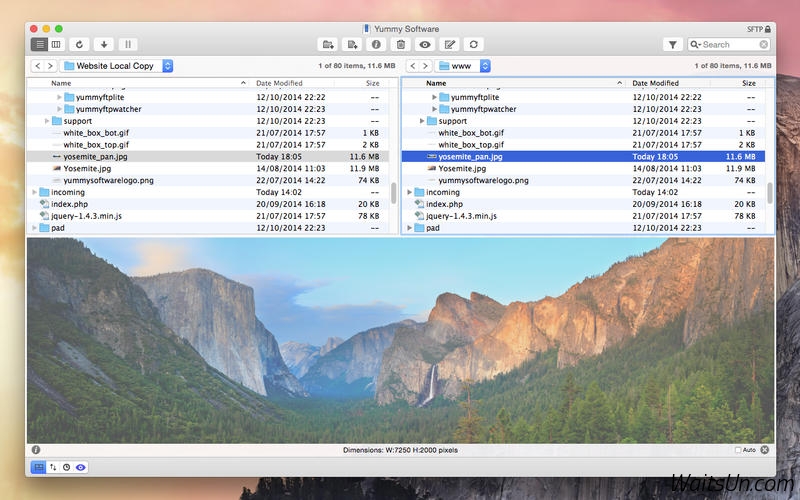Click the sync arrows toolbar icon

point(473,44)
